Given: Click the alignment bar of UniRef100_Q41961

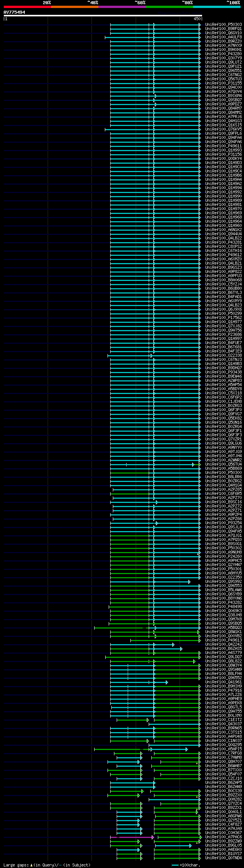Looking at the screenshot, I should [139, 682].
